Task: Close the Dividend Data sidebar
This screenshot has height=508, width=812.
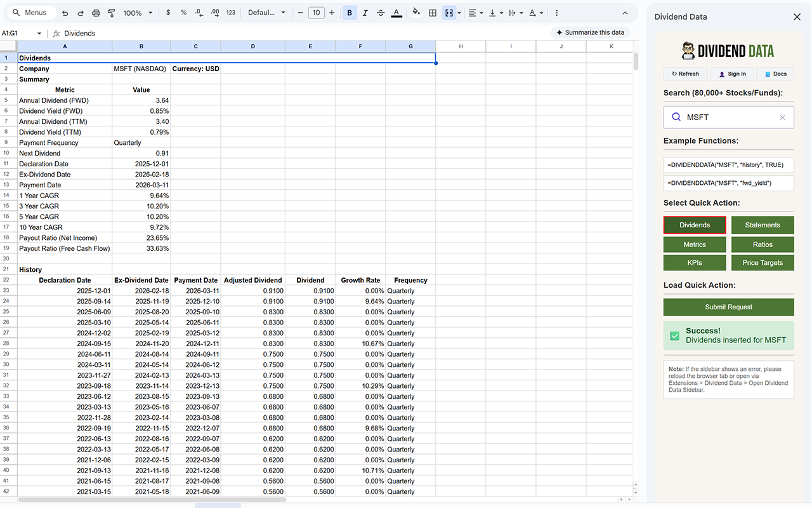Action: click(797, 17)
